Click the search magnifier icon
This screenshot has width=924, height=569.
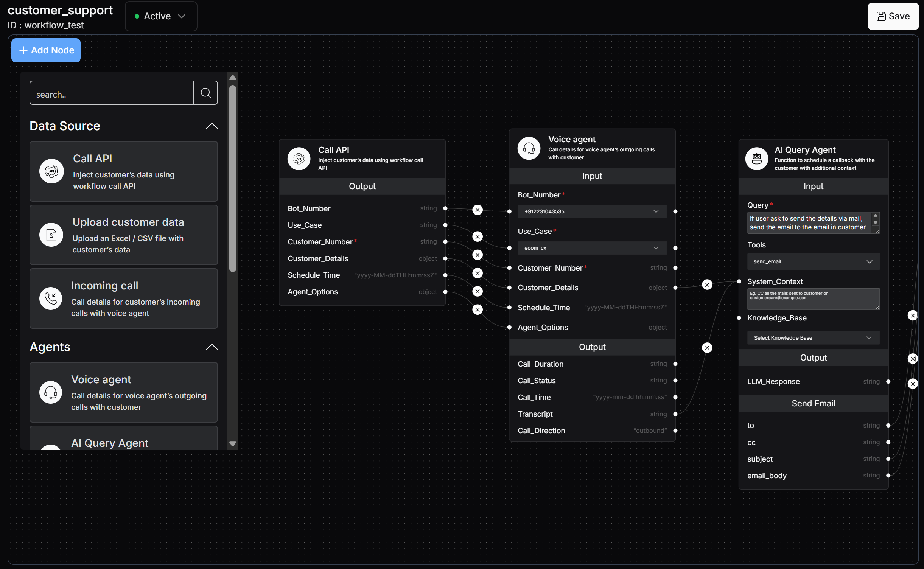point(205,93)
